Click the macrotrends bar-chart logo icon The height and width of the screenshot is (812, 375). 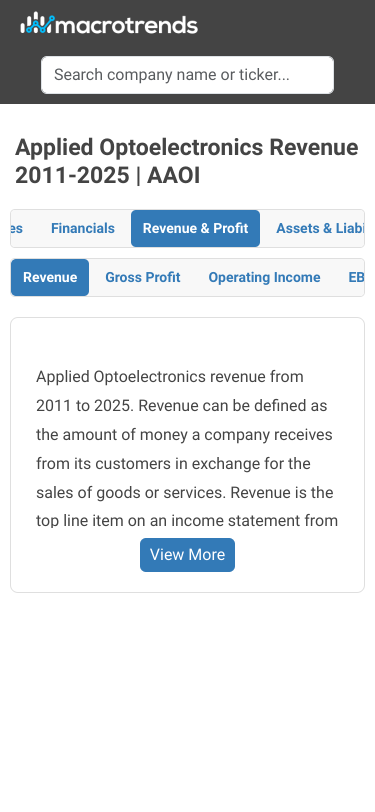point(38,23)
